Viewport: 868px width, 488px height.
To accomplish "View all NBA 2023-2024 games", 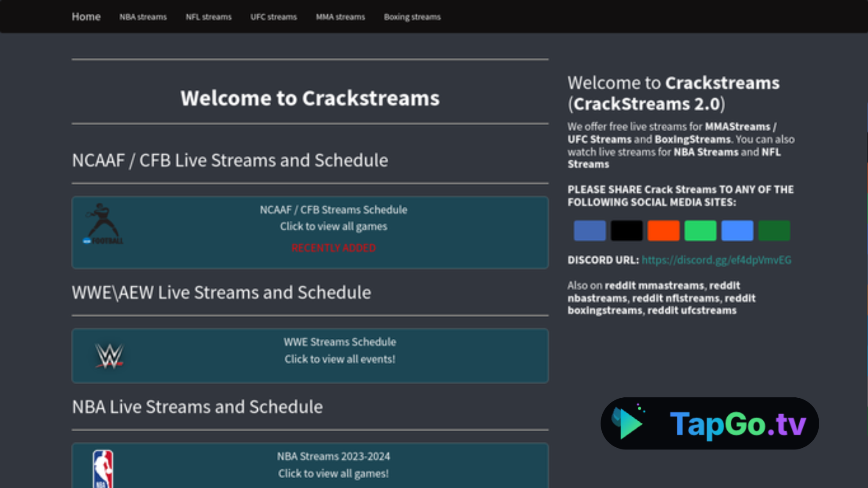I will point(333,474).
